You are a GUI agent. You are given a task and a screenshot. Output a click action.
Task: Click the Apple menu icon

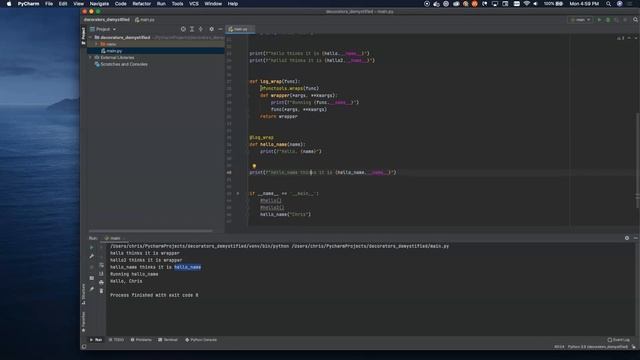tap(9, 4)
